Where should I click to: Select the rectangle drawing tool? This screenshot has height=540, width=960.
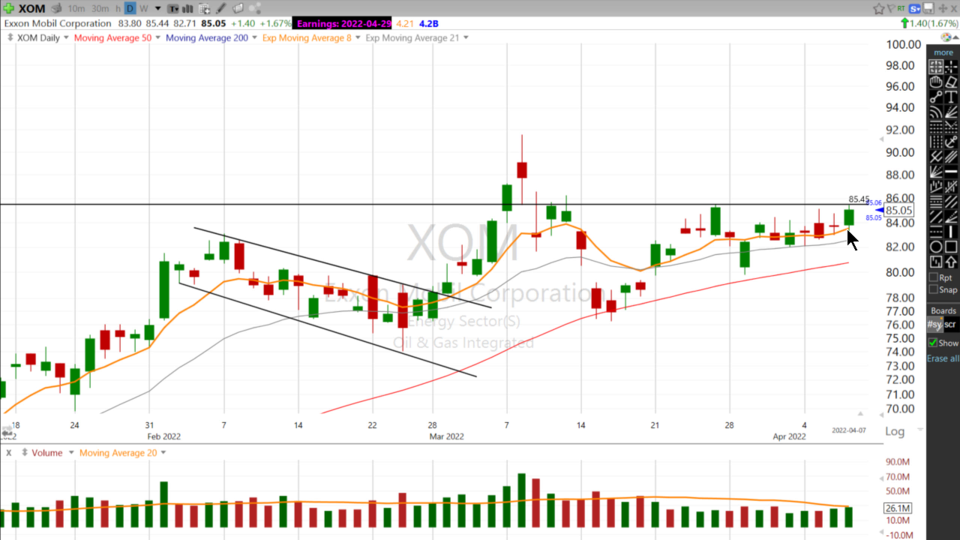coord(951,247)
